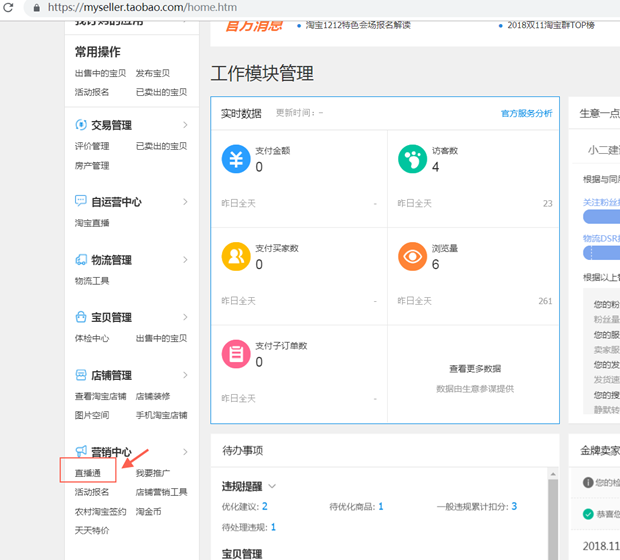Open 活动报名 under 常用操作
620x560 pixels.
click(92, 92)
